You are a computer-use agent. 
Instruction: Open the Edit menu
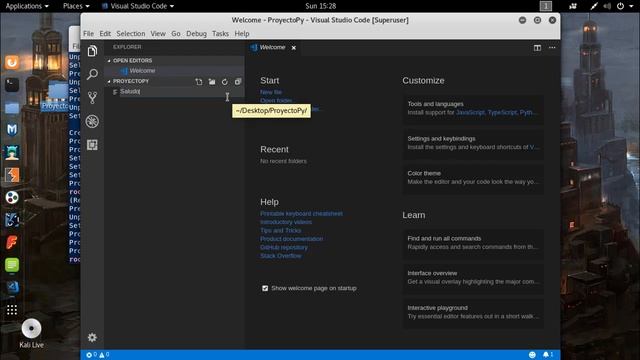[105, 33]
